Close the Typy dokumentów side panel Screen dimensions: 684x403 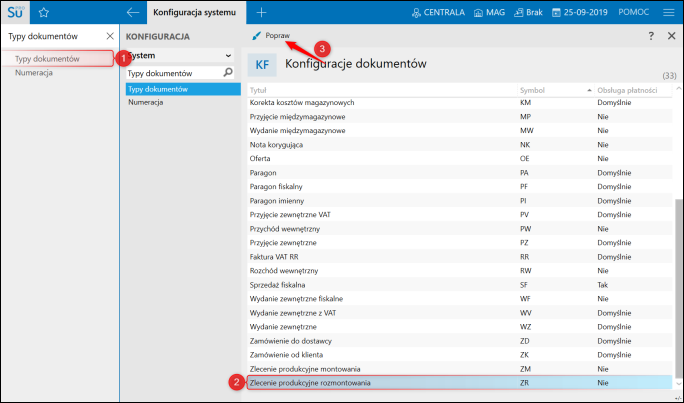tap(110, 36)
